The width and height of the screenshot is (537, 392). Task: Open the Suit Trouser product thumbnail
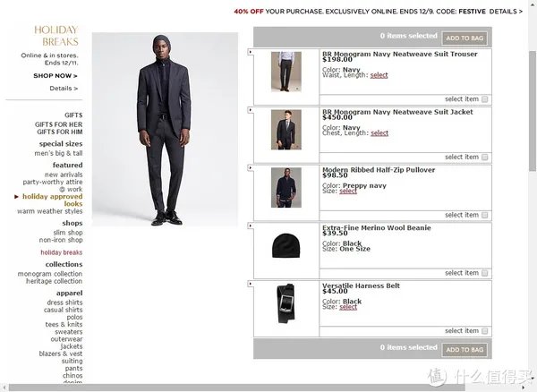[286, 72]
